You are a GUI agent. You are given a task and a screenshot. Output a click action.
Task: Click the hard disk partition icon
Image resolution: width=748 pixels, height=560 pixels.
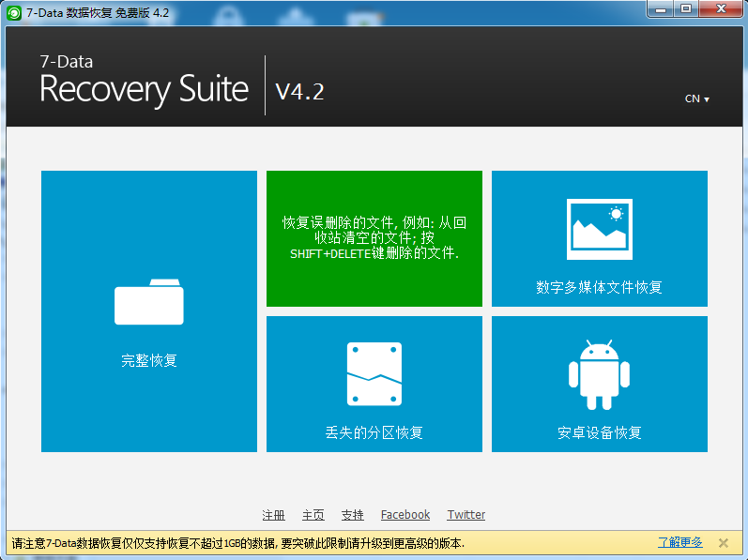(374, 373)
